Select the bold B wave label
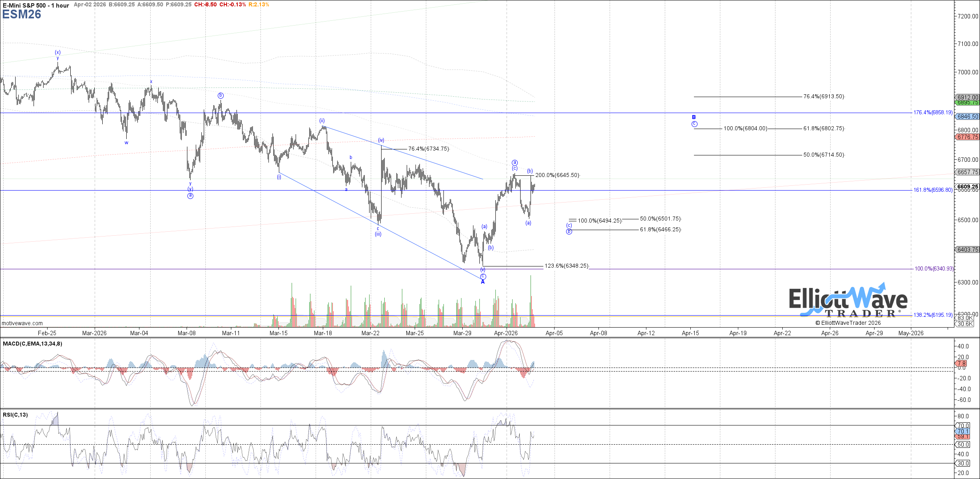 tap(694, 117)
